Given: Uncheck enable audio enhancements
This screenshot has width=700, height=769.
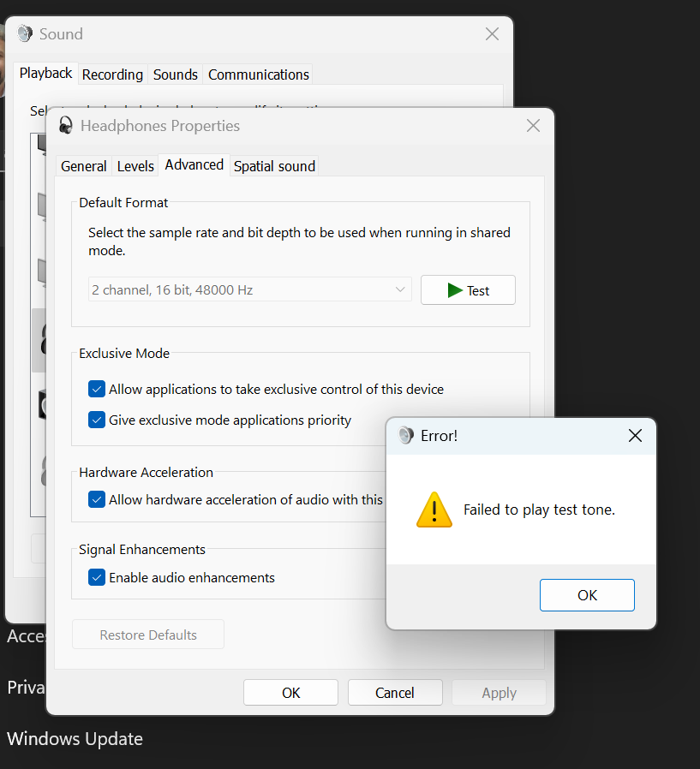Looking at the screenshot, I should pyautogui.click(x=97, y=577).
